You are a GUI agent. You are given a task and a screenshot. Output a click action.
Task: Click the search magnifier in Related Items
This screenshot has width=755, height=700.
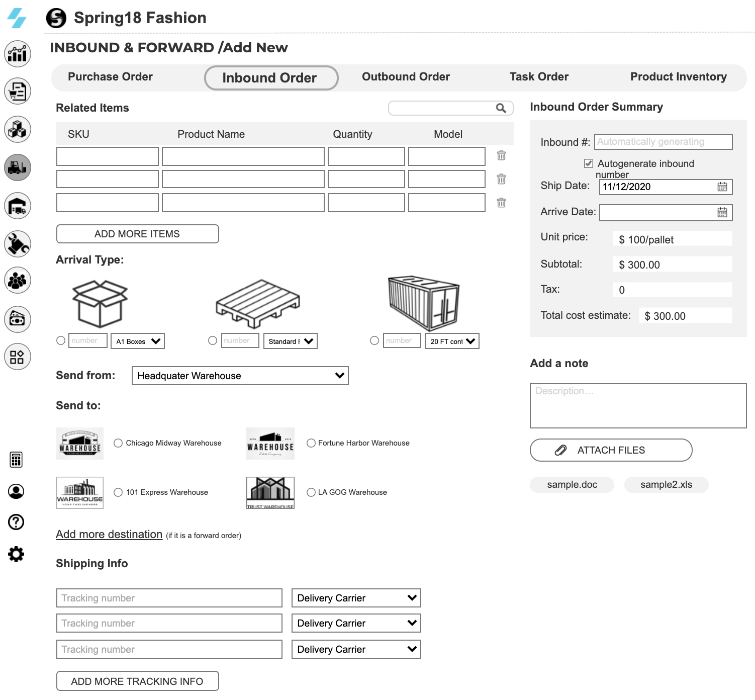501,108
